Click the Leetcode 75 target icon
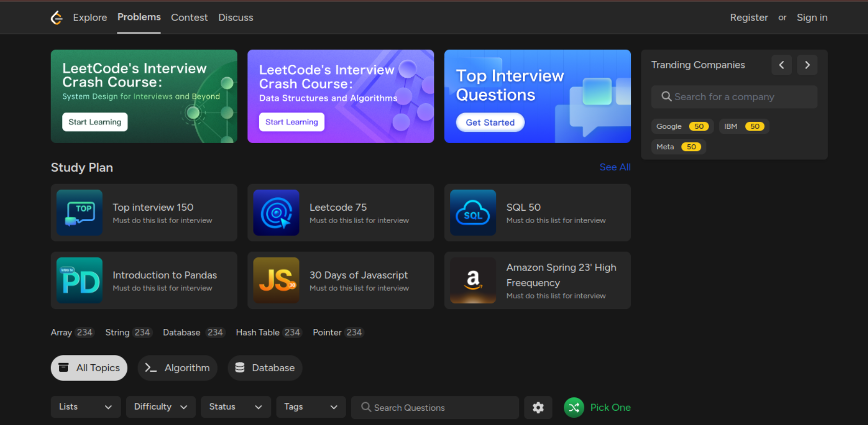 click(276, 213)
